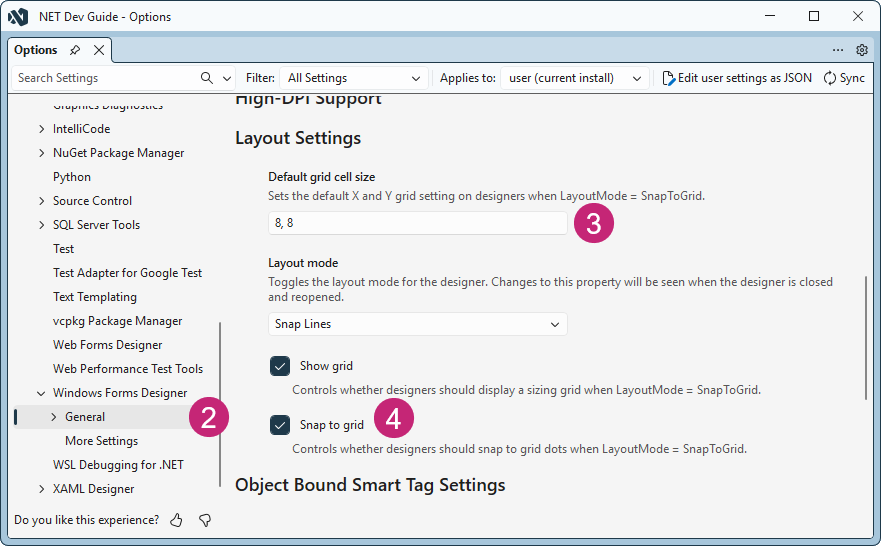Minimize the Options window
Viewport: 881px width, 546px height.
pos(770,16)
